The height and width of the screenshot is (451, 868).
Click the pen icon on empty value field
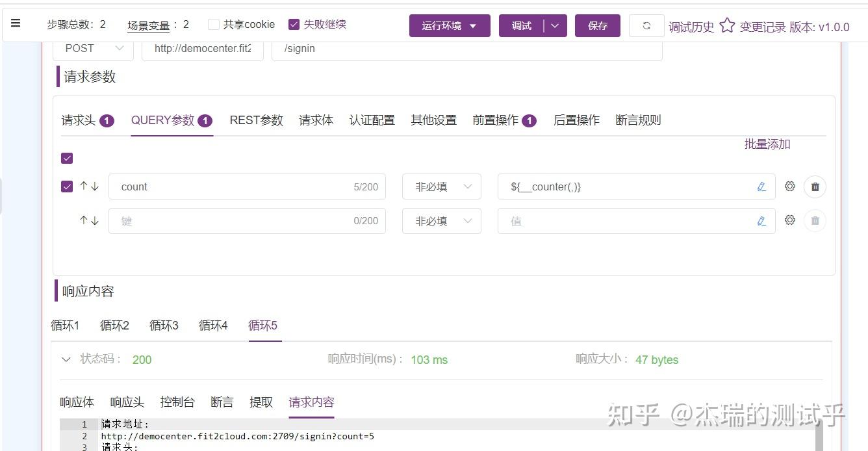pos(761,220)
